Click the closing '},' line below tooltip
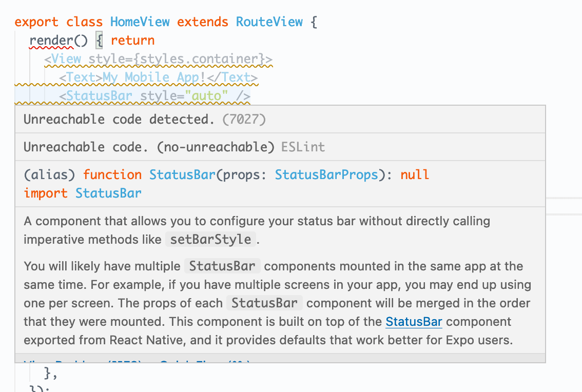Image resolution: width=582 pixels, height=392 pixels. point(50,373)
